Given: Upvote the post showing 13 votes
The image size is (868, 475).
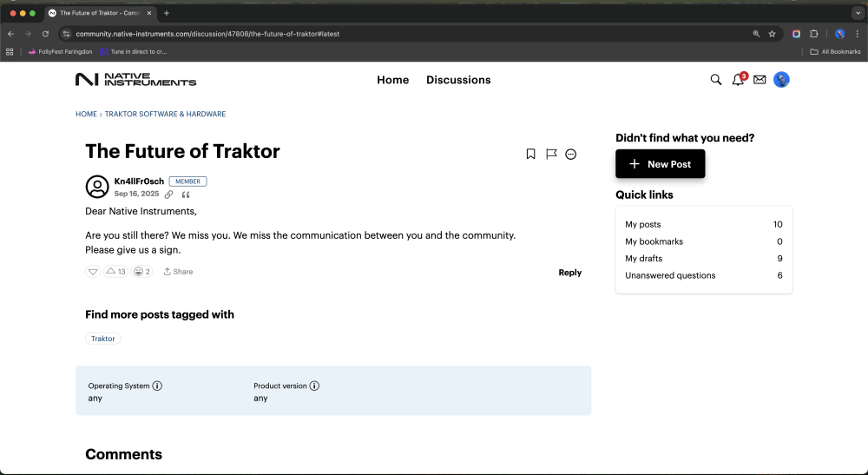Looking at the screenshot, I should pos(115,271).
